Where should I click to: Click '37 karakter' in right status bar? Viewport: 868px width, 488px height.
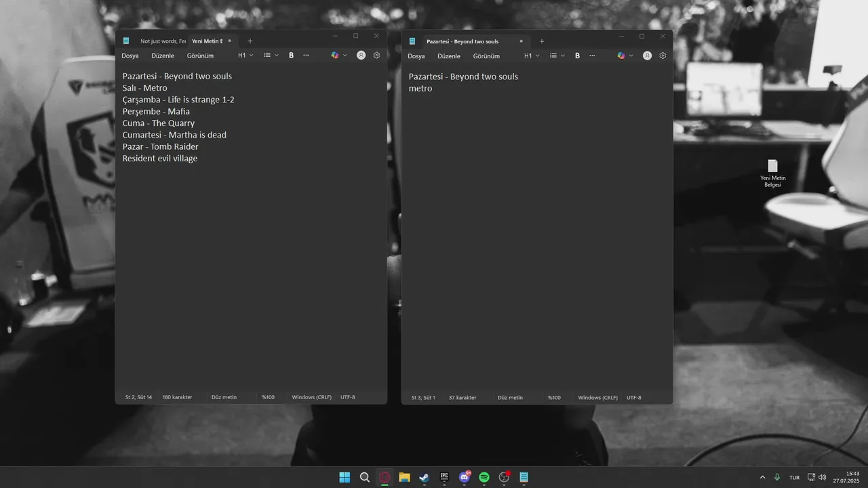[462, 397]
